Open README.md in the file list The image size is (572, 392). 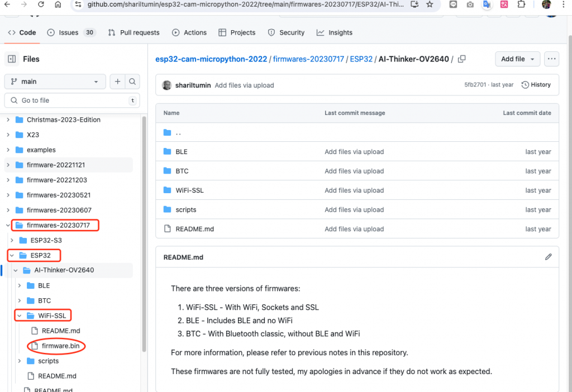point(194,229)
